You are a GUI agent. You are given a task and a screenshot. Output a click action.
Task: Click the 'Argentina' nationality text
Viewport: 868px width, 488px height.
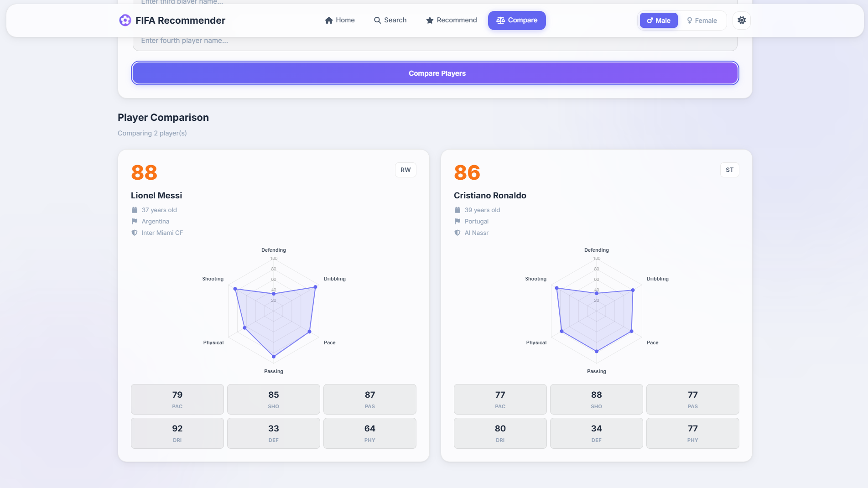tap(156, 221)
